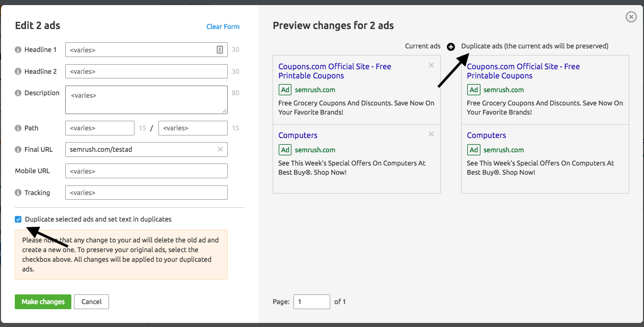Click the second Path input field
Image resolution: width=644 pixels, height=327 pixels.
pos(193,128)
